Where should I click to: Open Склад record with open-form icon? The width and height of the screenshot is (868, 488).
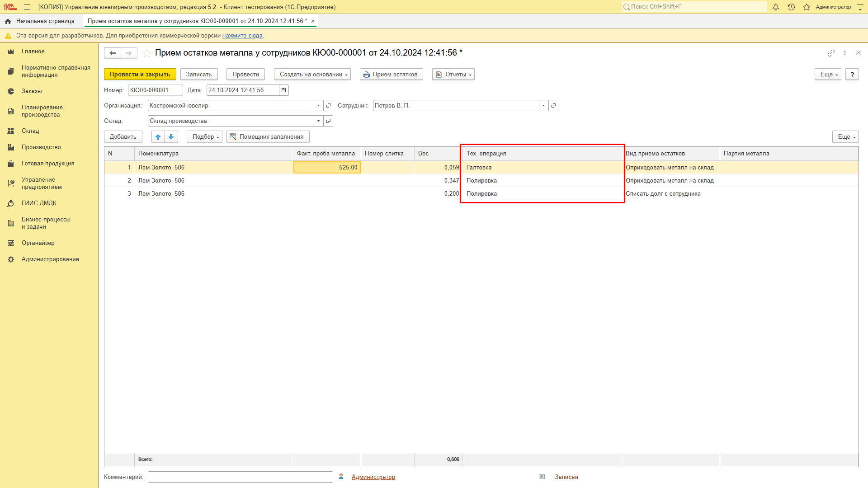point(329,121)
